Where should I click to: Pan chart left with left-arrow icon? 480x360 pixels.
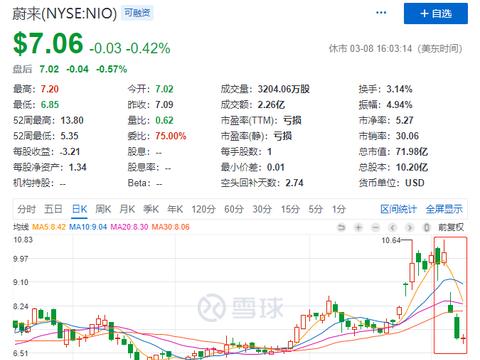(393, 228)
